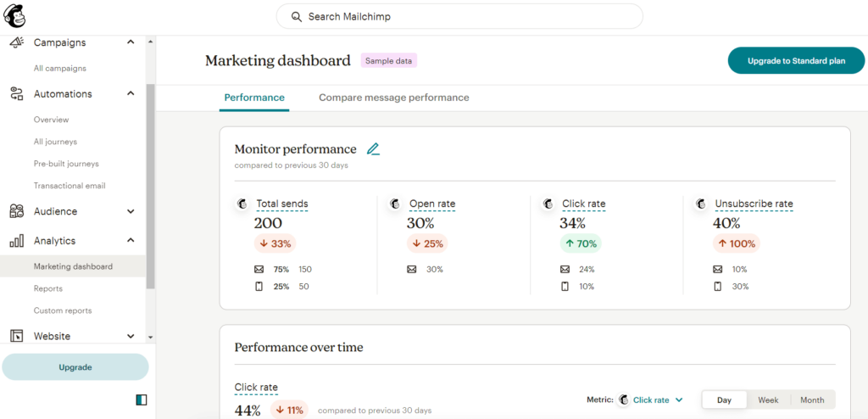Image resolution: width=868 pixels, height=419 pixels.
Task: Expand the Audience section chevron
Action: coord(131,211)
